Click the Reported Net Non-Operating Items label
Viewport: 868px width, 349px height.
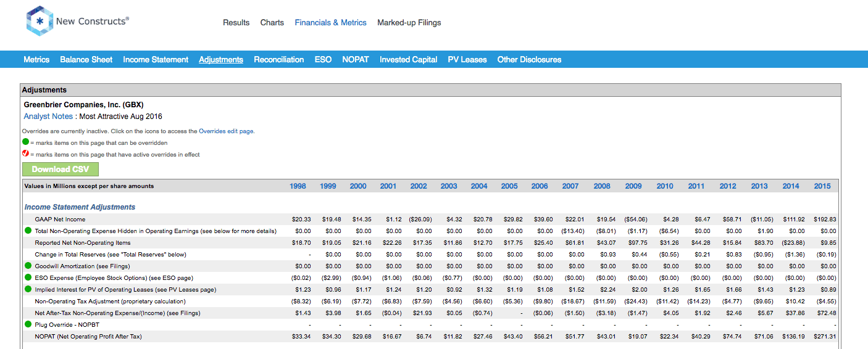(82, 243)
